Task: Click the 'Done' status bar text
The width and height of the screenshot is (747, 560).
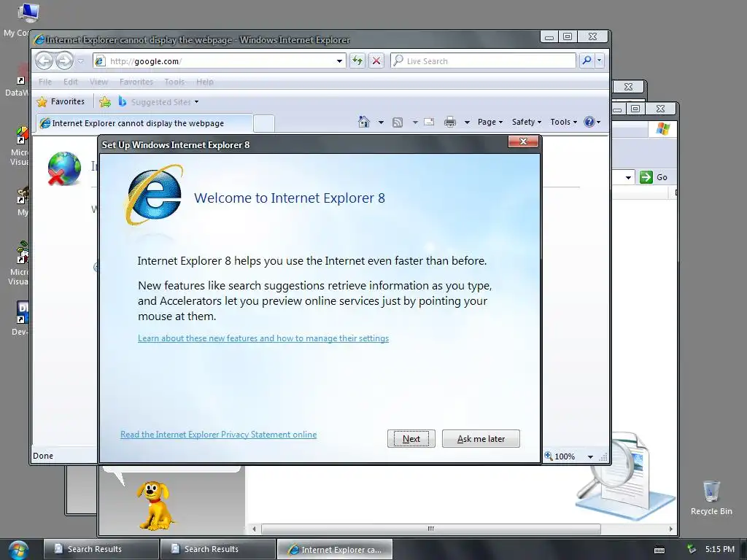Action: tap(43, 456)
